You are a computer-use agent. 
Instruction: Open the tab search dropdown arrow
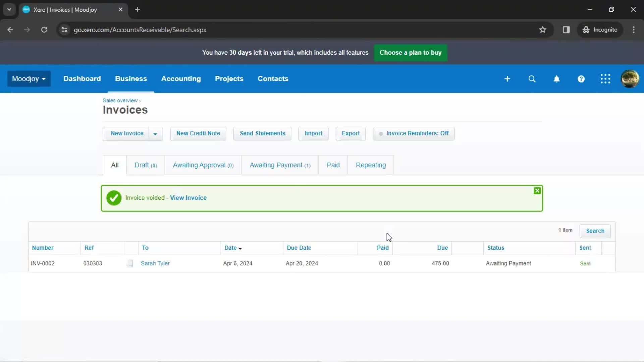point(9,9)
